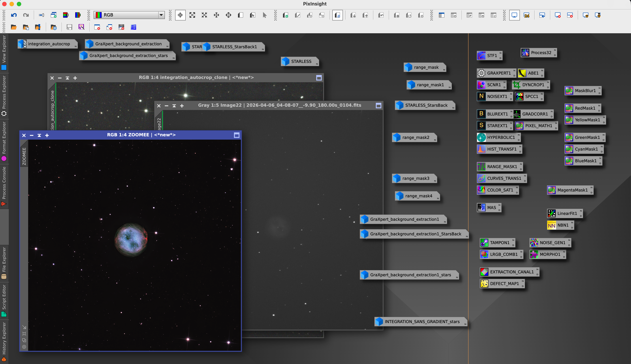The width and height of the screenshot is (631, 364).
Task: Click the Undo arrow in the toolbar
Action: point(14,15)
